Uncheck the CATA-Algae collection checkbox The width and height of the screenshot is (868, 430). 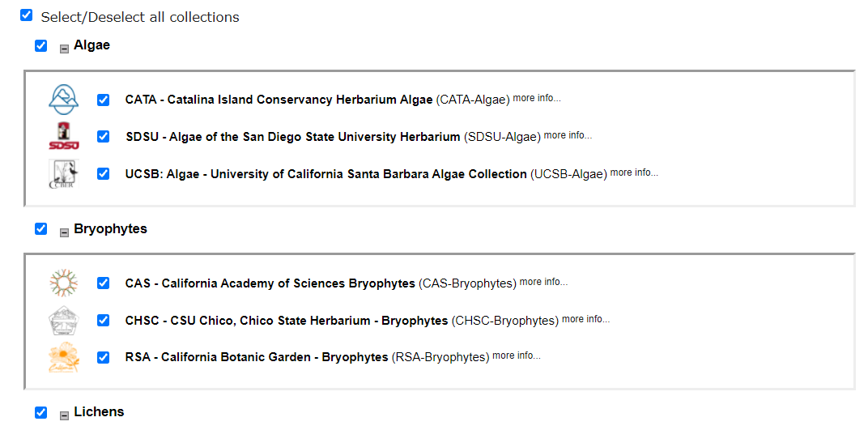pyautogui.click(x=103, y=100)
